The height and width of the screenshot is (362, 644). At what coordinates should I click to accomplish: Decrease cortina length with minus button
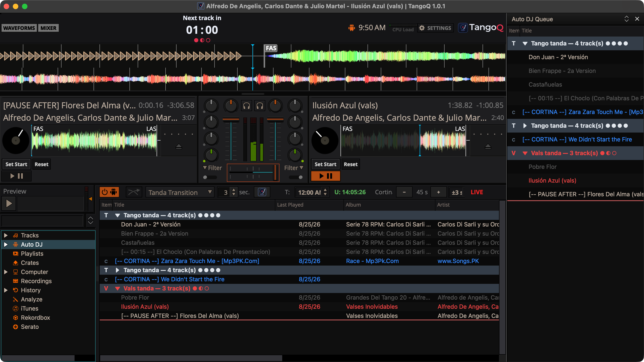coord(404,192)
